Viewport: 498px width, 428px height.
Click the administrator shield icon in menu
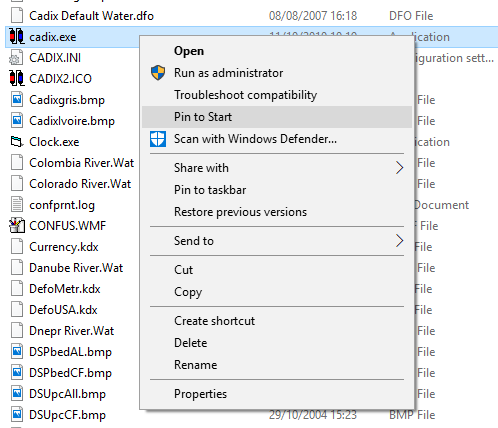coord(158,73)
